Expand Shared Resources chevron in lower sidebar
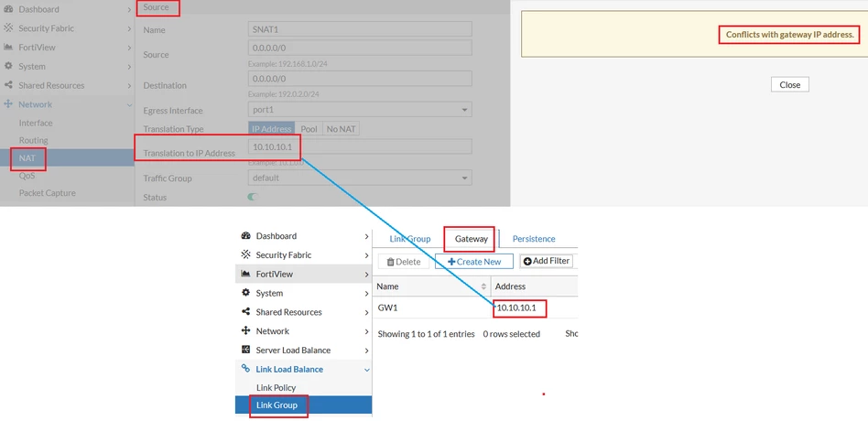 click(366, 313)
